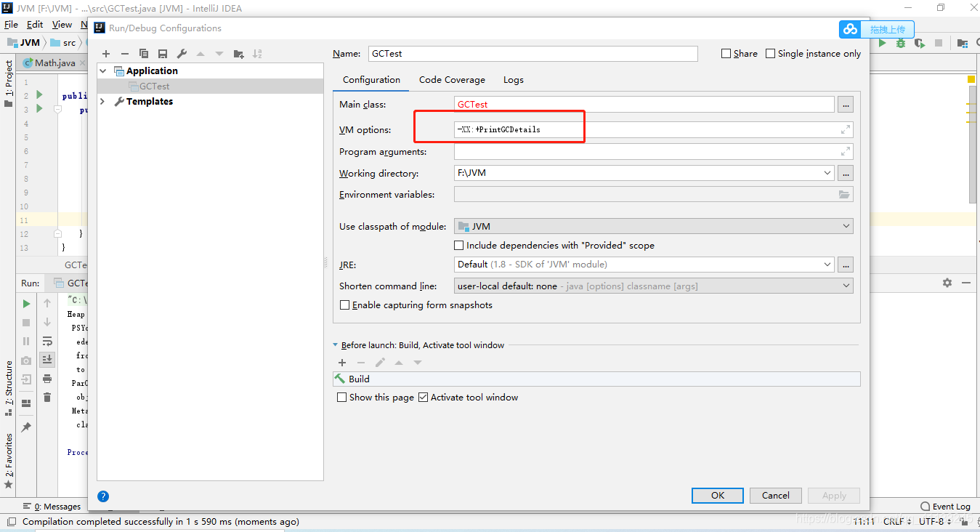Switch to the Code Coverage tab

point(452,80)
